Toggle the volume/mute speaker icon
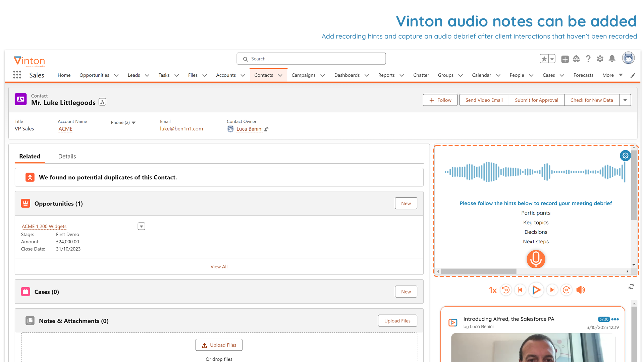Viewport: 644px width, 362px height. pyautogui.click(x=581, y=290)
